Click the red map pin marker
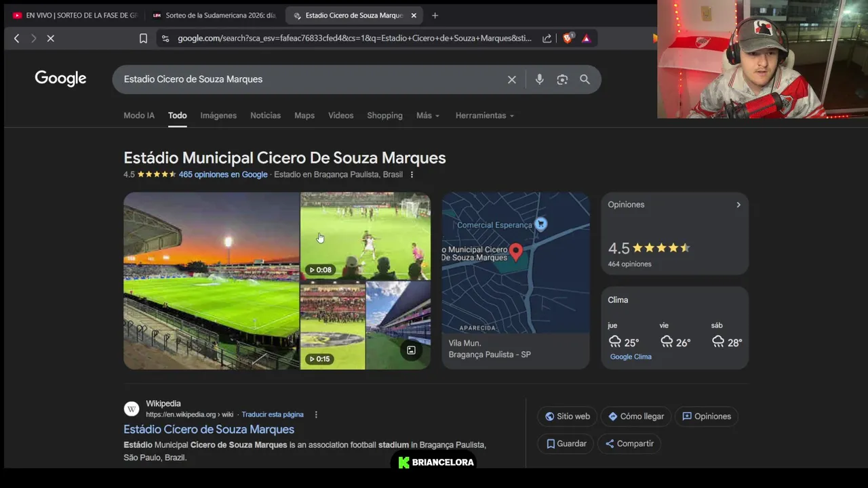Viewport: 868px width, 488px height. coord(516,252)
